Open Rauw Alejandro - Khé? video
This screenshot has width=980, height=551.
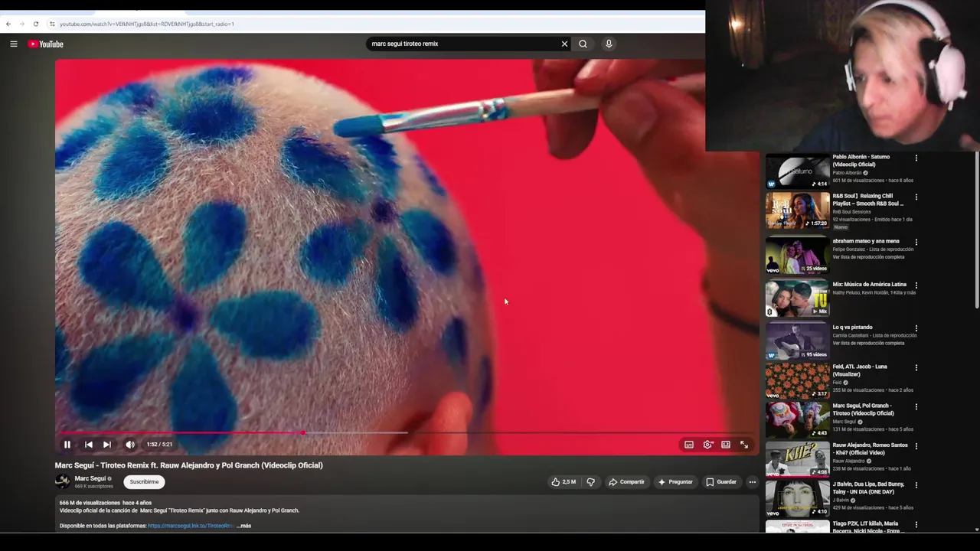tap(797, 459)
